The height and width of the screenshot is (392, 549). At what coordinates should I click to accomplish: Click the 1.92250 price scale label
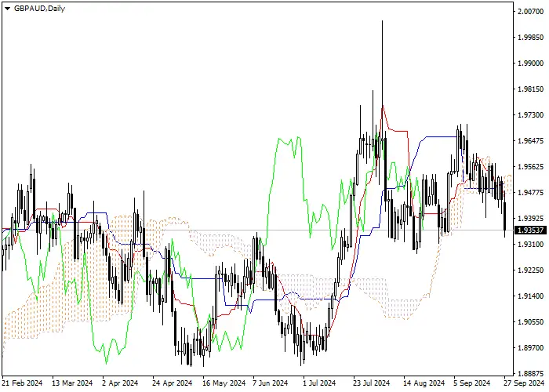coord(530,270)
